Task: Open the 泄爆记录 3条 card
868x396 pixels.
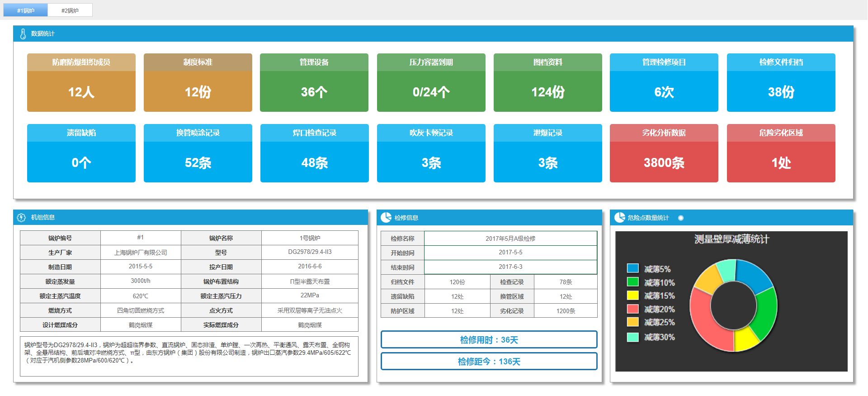Action: pos(548,153)
